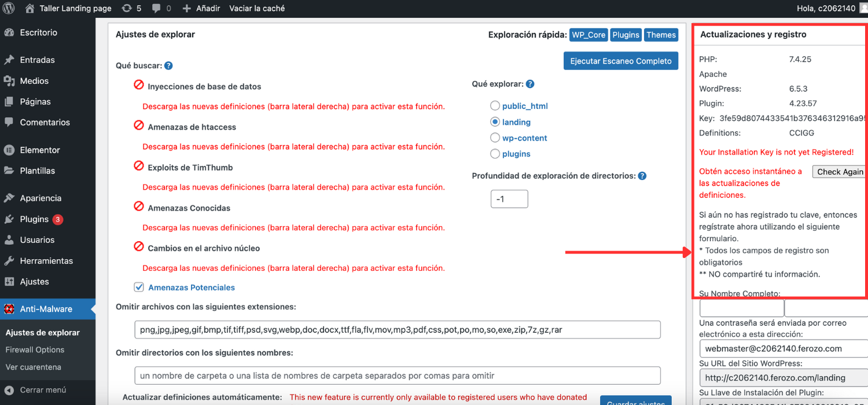The image size is (868, 405).
Task: Click the help icon beside Qué buscar
Action: 168,66
